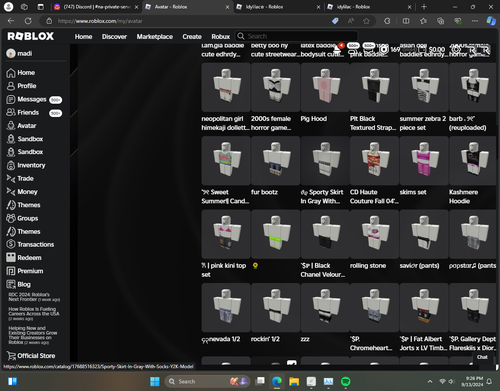
Task: Click the Groups sidebar icon
Action: (x=11, y=218)
